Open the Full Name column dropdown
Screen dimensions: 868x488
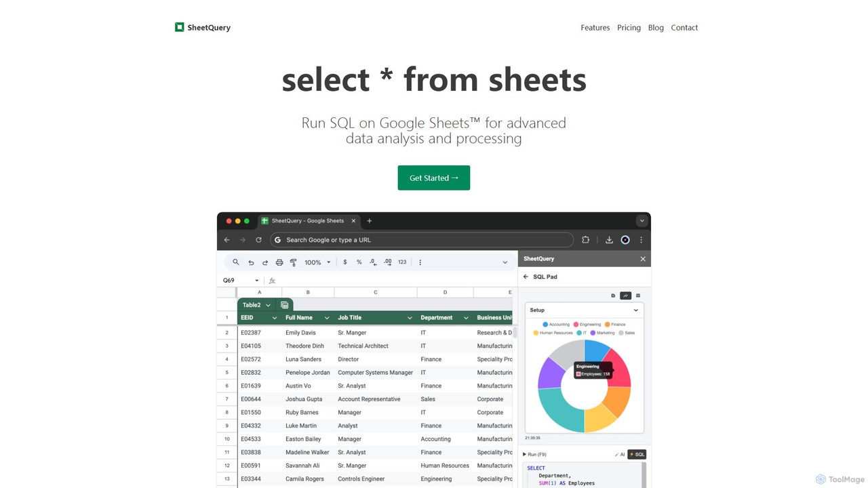click(327, 318)
